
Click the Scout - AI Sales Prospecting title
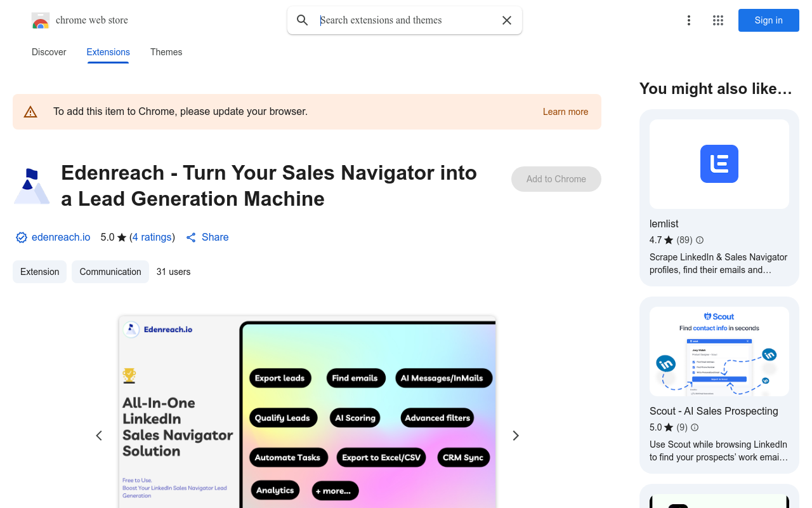click(x=714, y=411)
